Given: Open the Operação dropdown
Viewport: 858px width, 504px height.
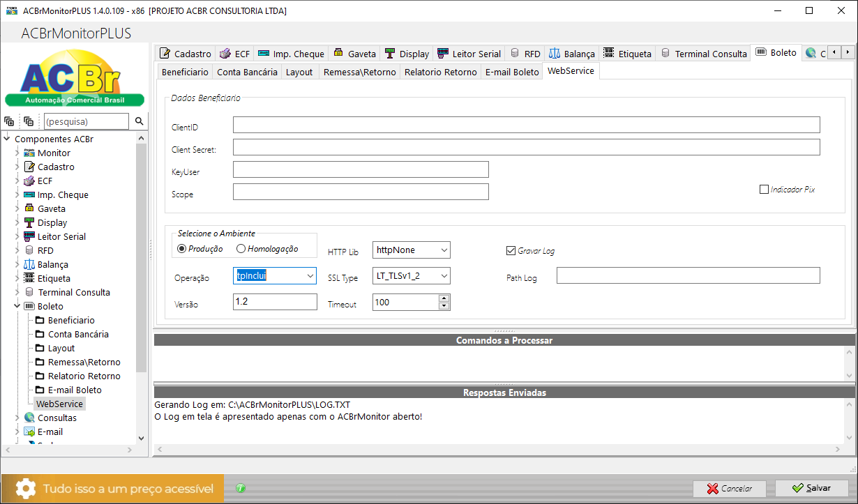Looking at the screenshot, I should tap(310, 276).
